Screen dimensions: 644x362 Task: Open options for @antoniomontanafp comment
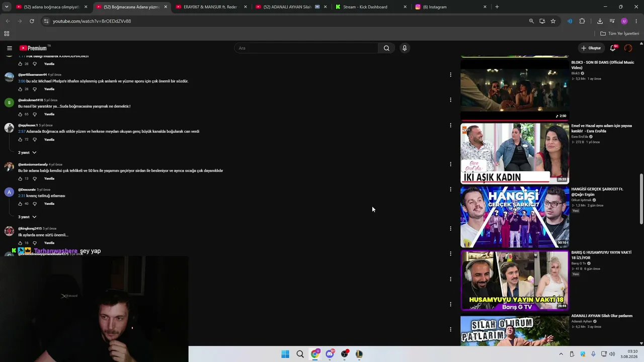(450, 164)
